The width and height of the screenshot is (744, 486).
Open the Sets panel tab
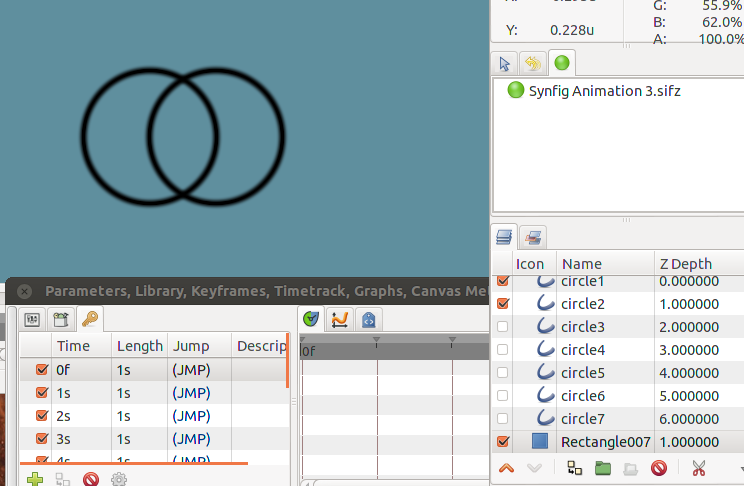tap(533, 237)
